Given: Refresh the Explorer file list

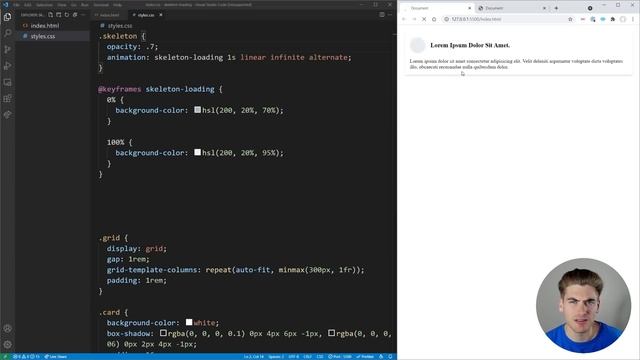Looking at the screenshot, I should click(x=67, y=15).
